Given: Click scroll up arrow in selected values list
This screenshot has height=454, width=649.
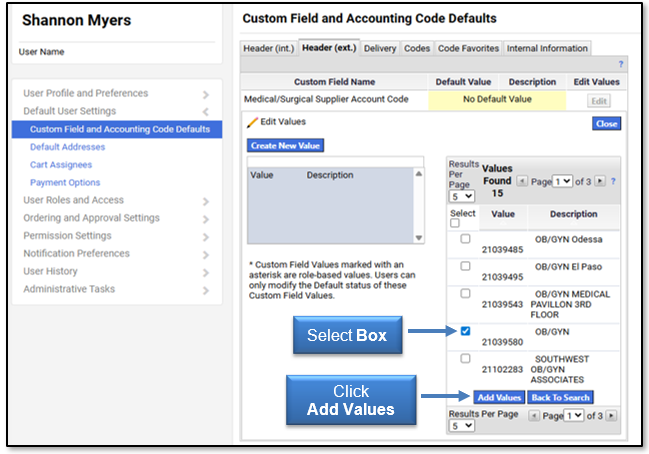Looking at the screenshot, I should [419, 174].
